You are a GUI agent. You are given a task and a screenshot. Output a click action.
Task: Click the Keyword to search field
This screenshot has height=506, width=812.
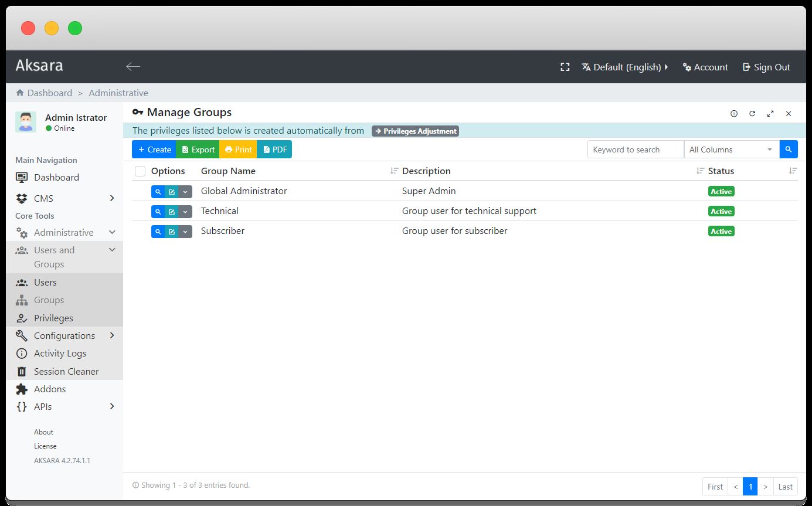[635, 150]
